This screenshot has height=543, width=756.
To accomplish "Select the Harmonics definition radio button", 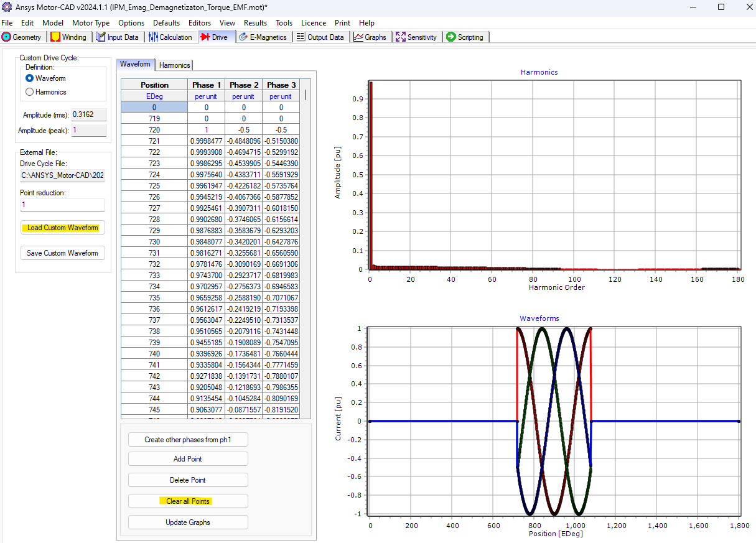I will (x=29, y=92).
